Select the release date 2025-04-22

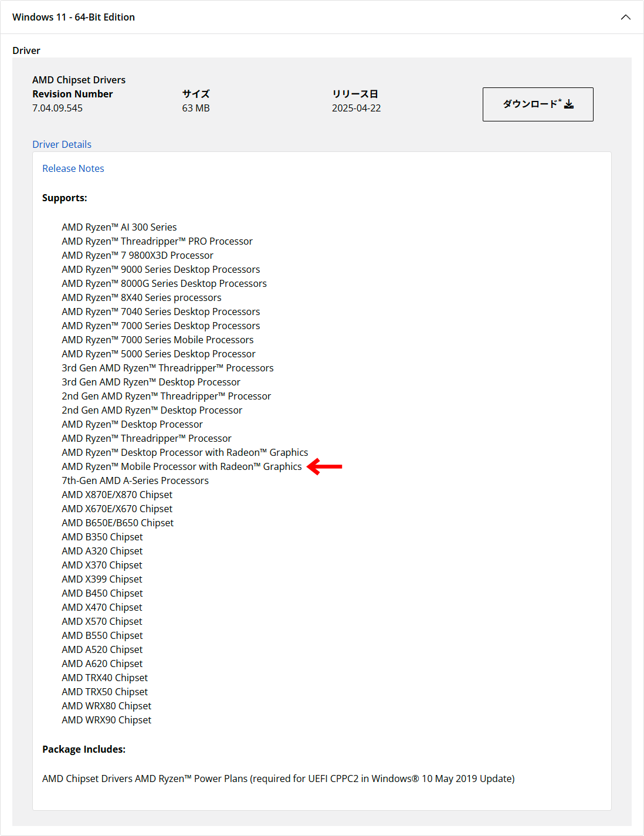[357, 108]
